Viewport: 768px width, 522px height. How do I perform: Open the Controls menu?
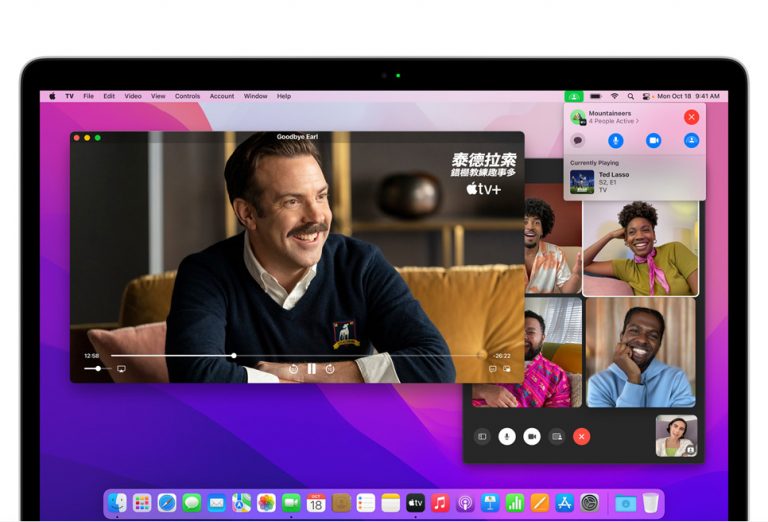(187, 96)
